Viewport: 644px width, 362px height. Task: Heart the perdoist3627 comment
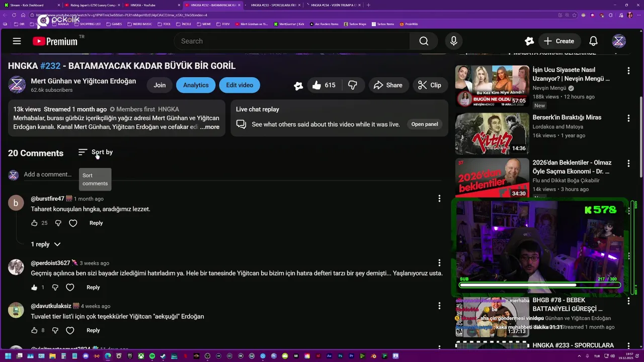(70, 288)
